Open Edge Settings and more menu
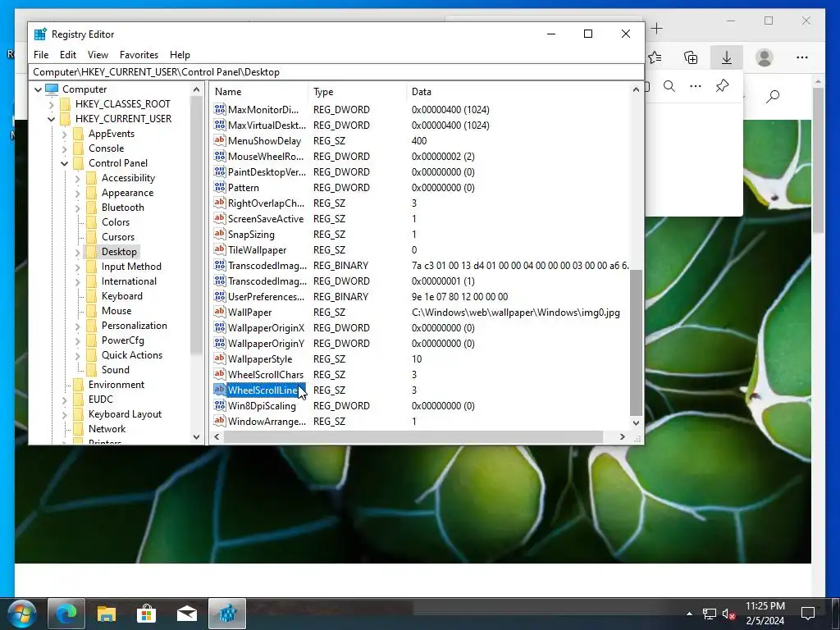This screenshot has height=630, width=840. click(x=802, y=57)
